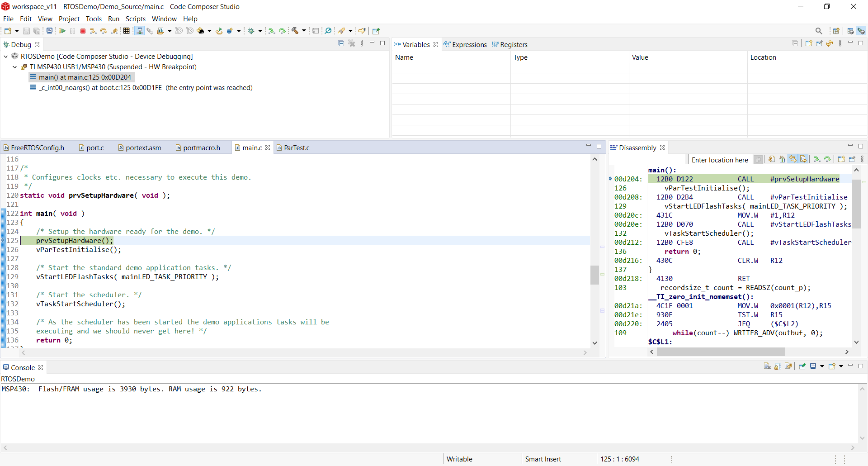Viewport: 868px width, 466px height.
Task: Click the Save All icon in toolbar
Action: (37, 31)
